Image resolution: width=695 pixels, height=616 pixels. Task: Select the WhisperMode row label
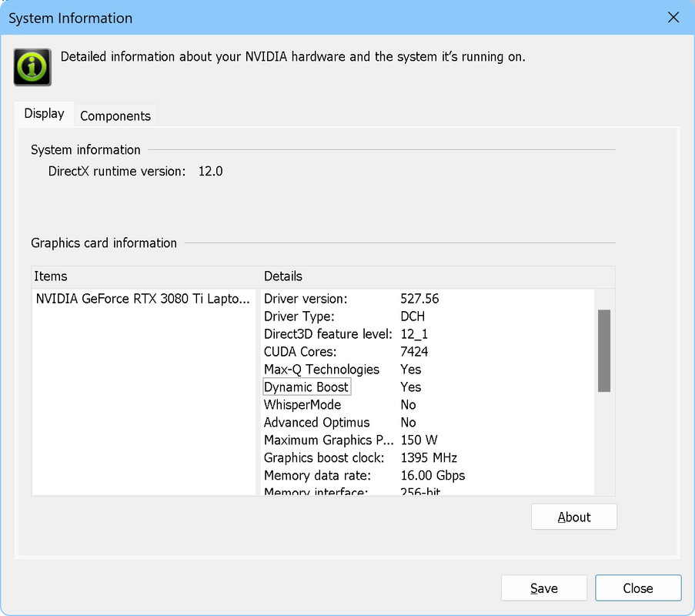click(x=302, y=404)
